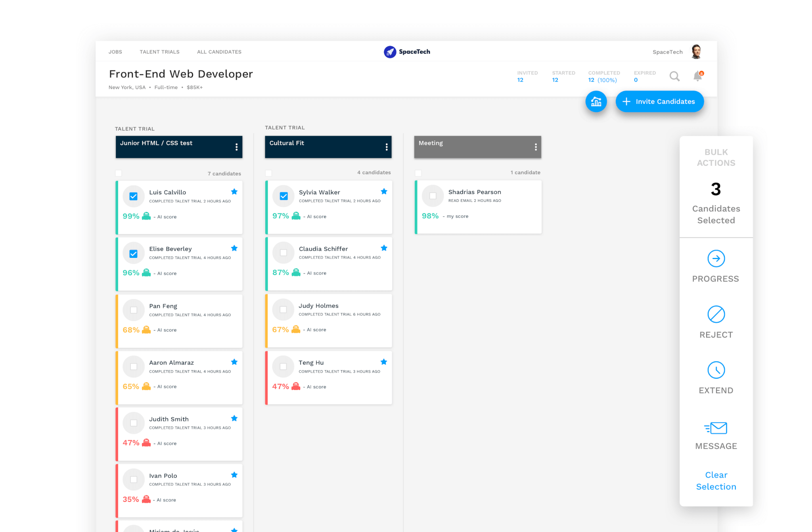Select Pan Feng's checkbox
812x532 pixels.
(x=134, y=310)
